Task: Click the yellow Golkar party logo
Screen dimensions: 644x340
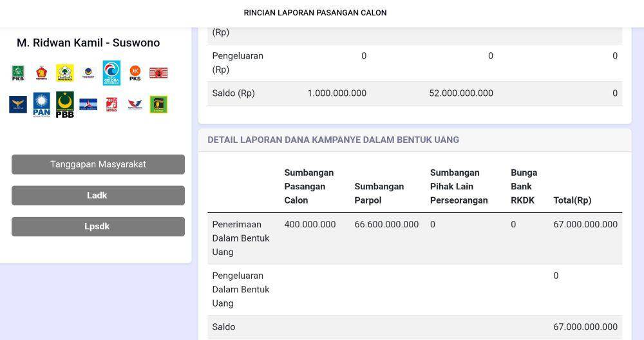Action: [65, 73]
